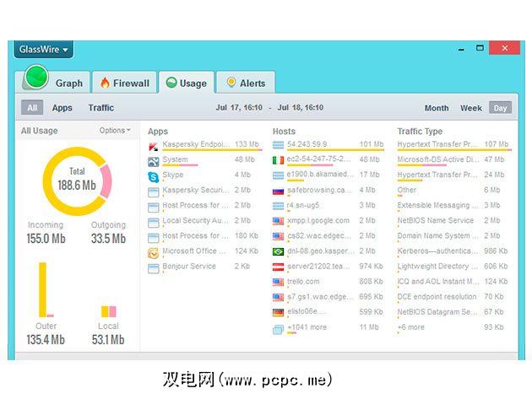
Task: Click the Jul 17, 16:10 start date
Action: 239,108
